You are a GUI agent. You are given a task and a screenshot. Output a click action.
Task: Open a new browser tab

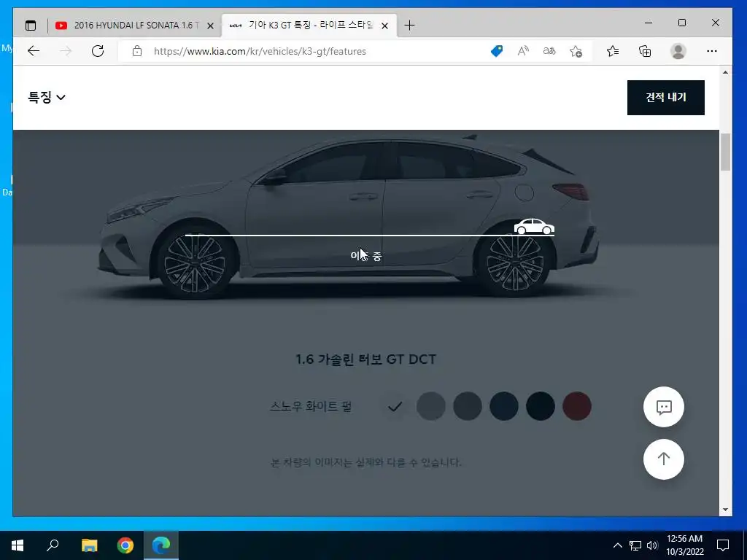coord(409,26)
